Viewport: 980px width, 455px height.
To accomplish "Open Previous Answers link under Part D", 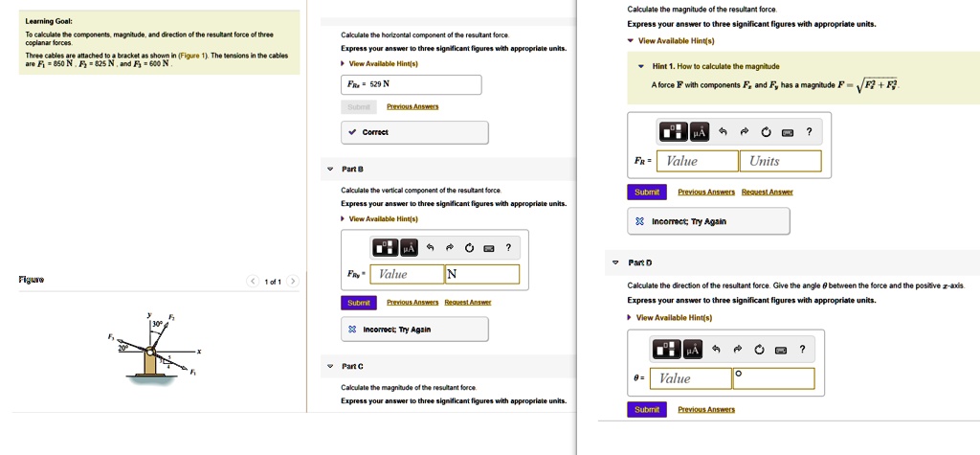I will click(x=705, y=409).
